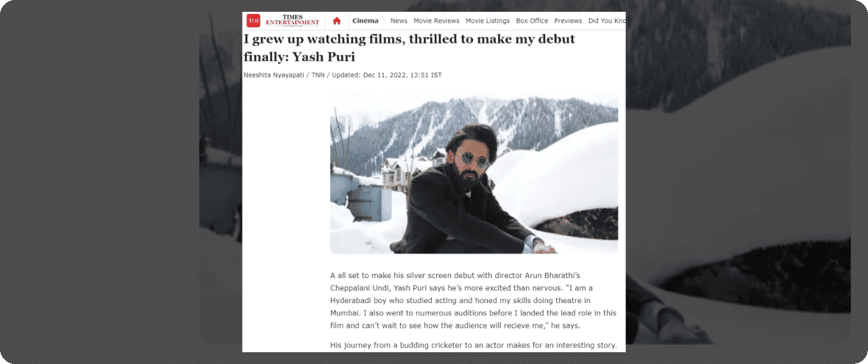
Task: Go to the red Home icon
Action: point(337,21)
